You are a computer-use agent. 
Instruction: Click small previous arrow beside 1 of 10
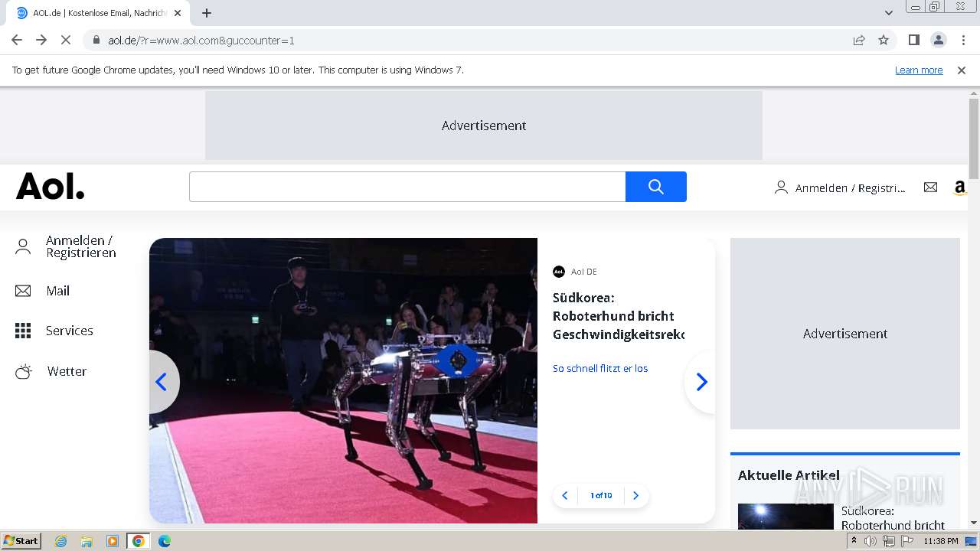565,495
